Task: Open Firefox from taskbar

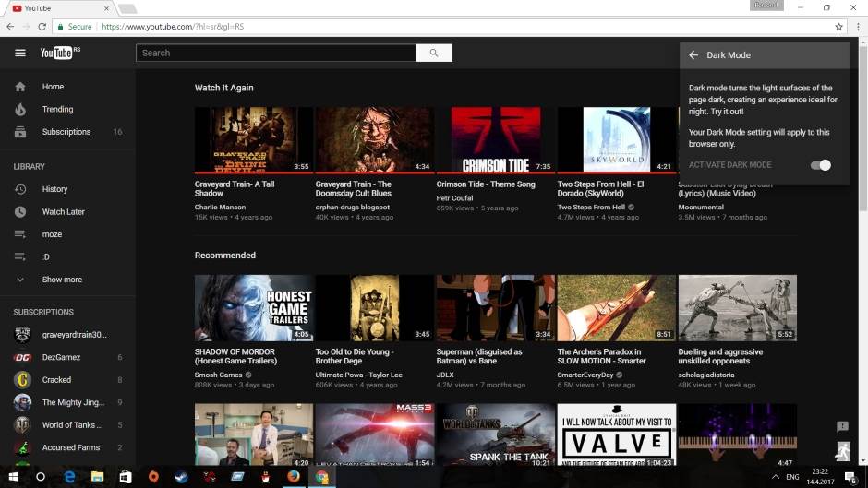Action: 294,476
